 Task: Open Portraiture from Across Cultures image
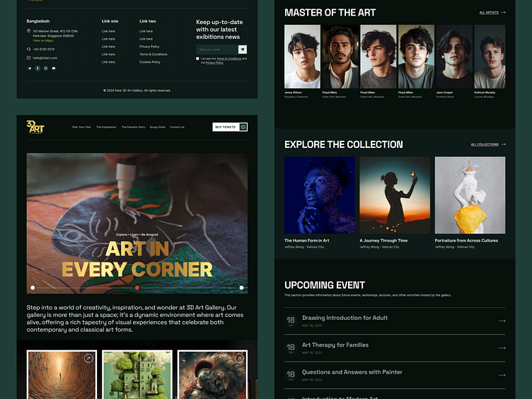(470, 195)
